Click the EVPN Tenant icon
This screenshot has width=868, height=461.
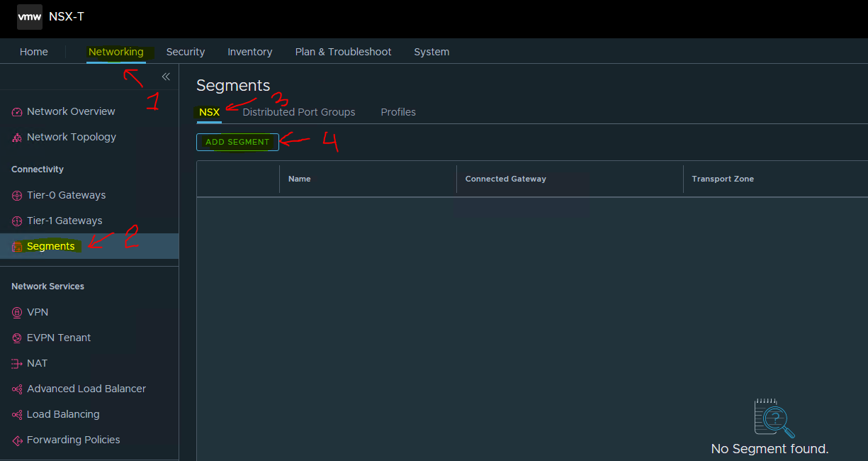(x=17, y=338)
